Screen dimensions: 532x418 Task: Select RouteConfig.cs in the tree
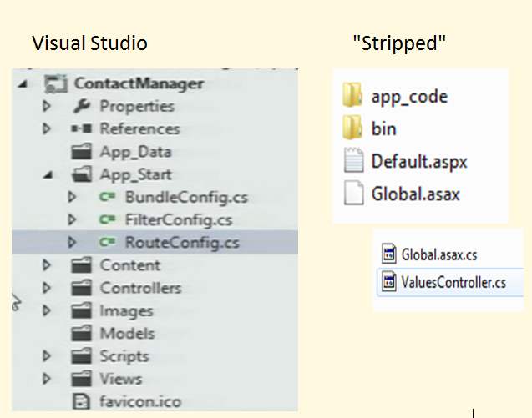point(181,243)
